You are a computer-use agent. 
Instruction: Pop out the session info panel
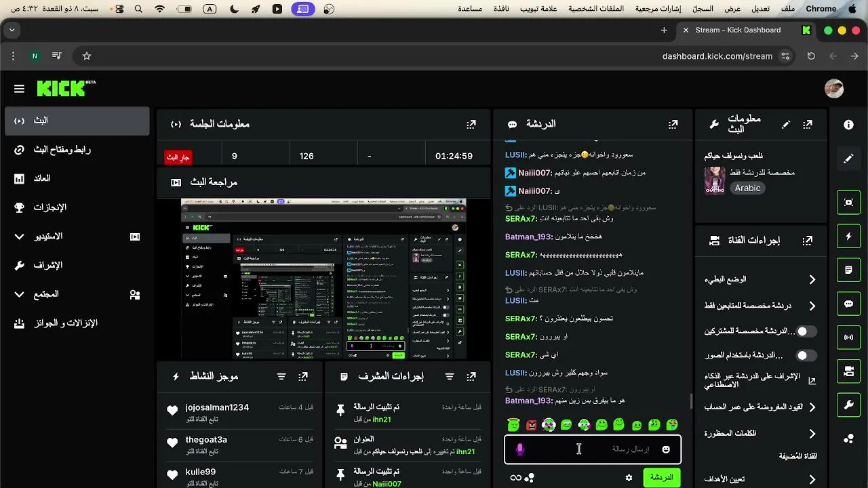[x=471, y=124]
